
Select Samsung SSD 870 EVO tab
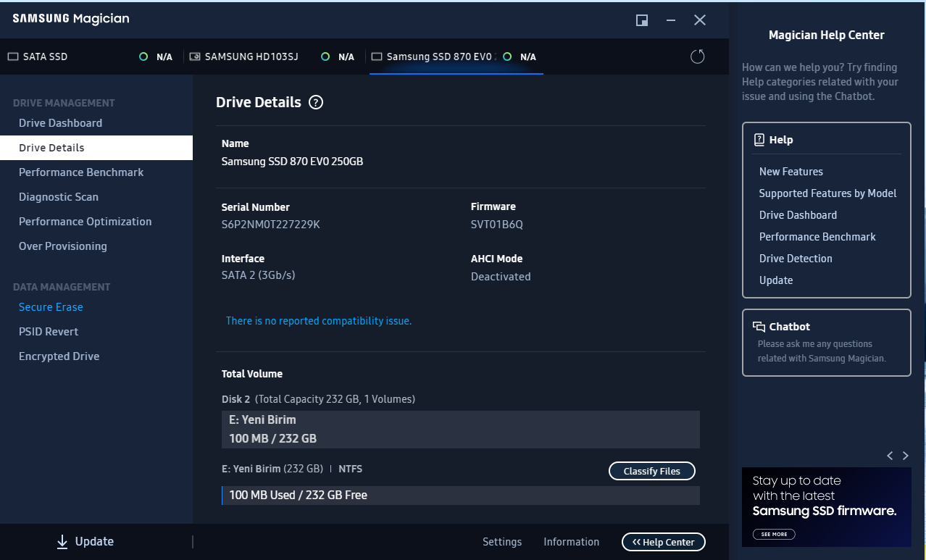(x=456, y=57)
